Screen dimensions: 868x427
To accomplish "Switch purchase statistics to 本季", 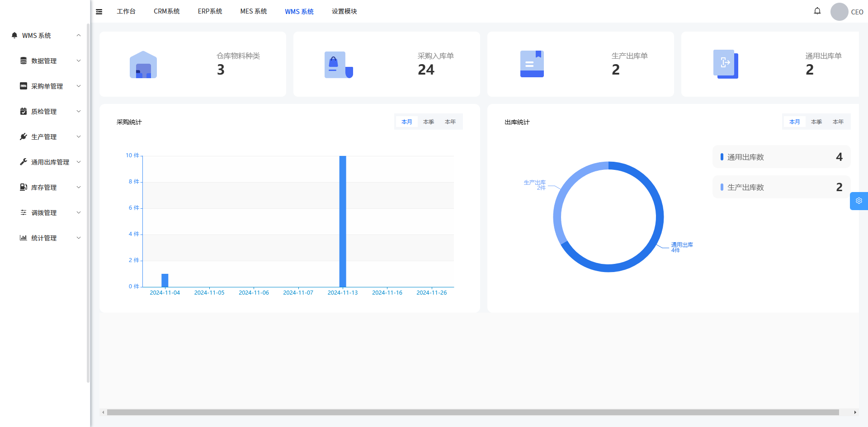I will tap(428, 122).
